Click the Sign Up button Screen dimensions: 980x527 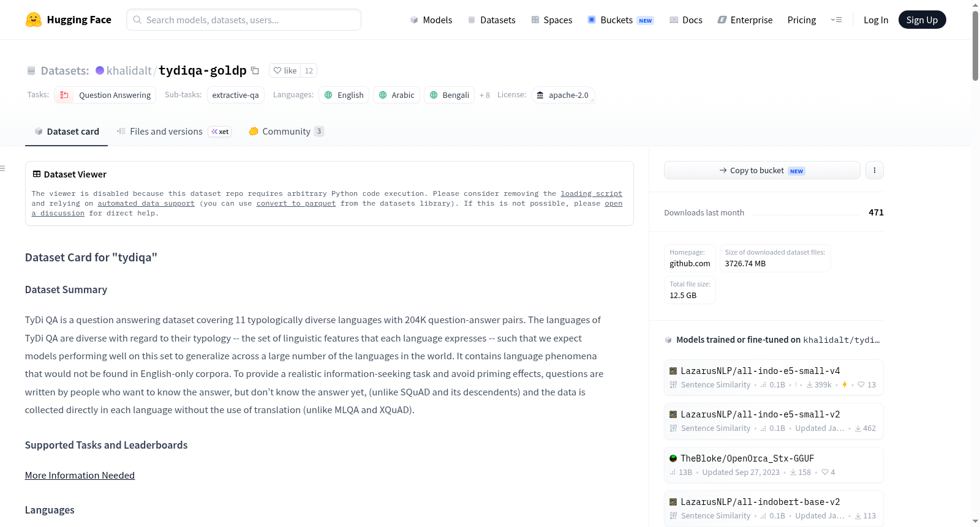922,20
